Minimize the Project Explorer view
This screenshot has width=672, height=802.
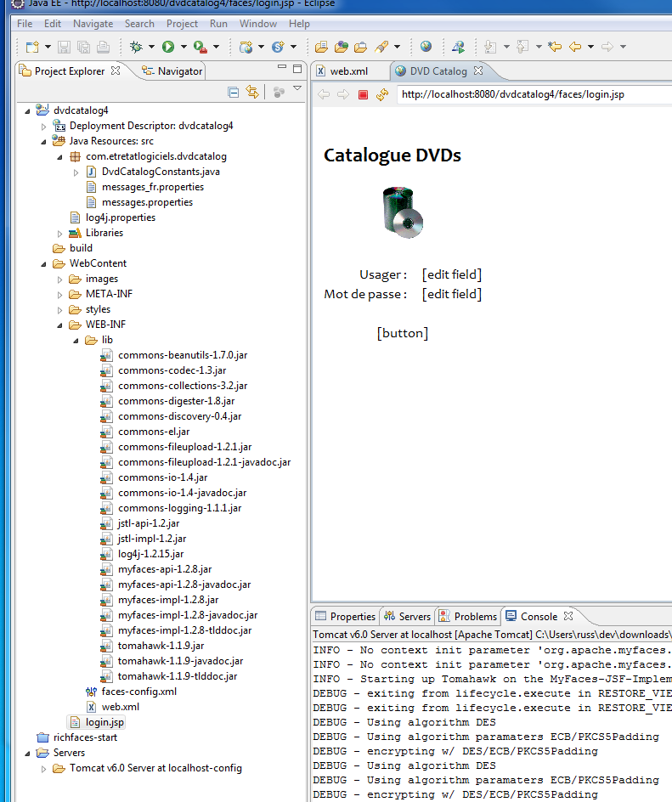click(282, 67)
